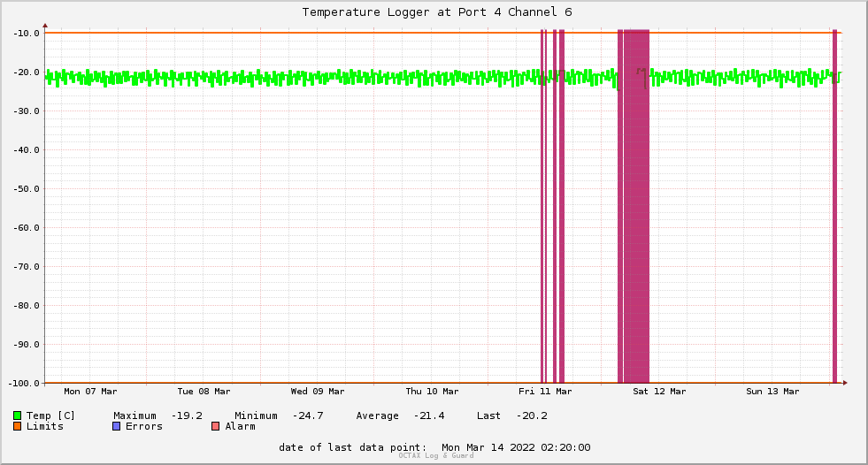Click the Limits legend label

45,426
